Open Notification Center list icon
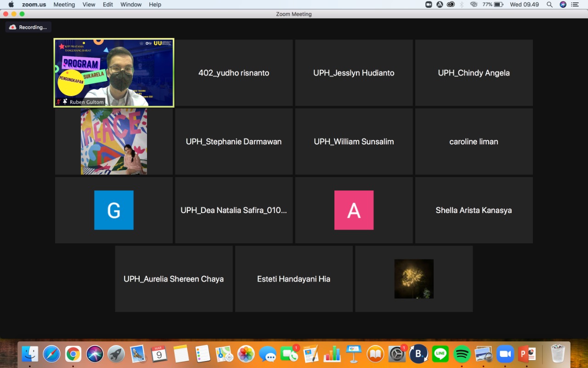The height and width of the screenshot is (368, 588). (575, 5)
